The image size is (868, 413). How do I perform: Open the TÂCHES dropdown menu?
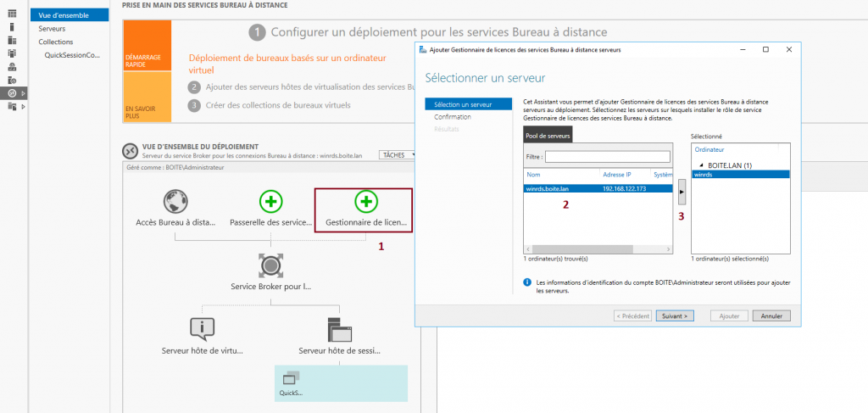[397, 155]
